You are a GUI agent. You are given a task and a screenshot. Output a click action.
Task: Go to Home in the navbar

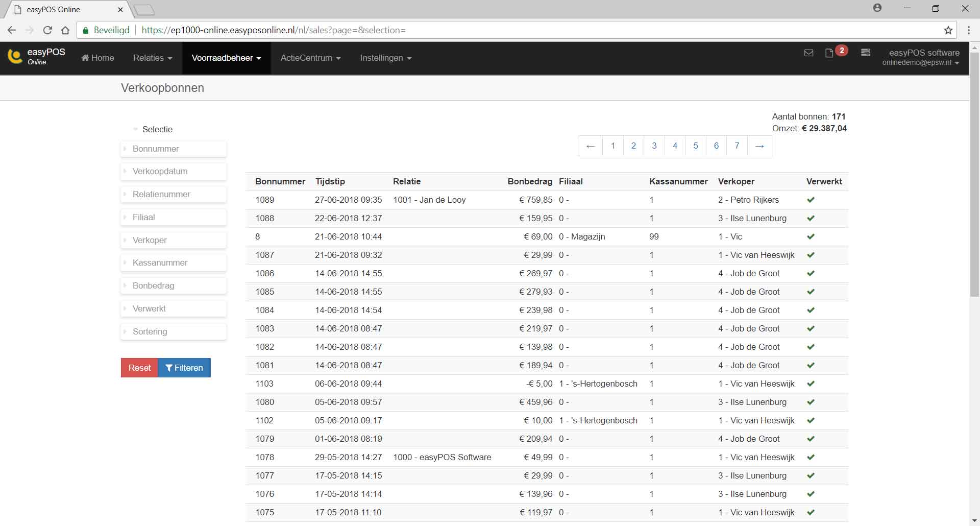97,58
